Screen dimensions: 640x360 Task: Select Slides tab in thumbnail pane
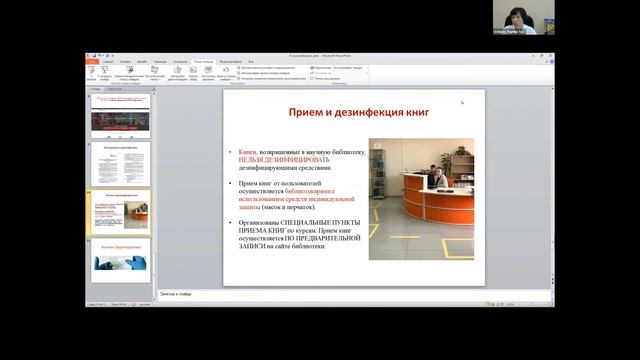coord(96,89)
